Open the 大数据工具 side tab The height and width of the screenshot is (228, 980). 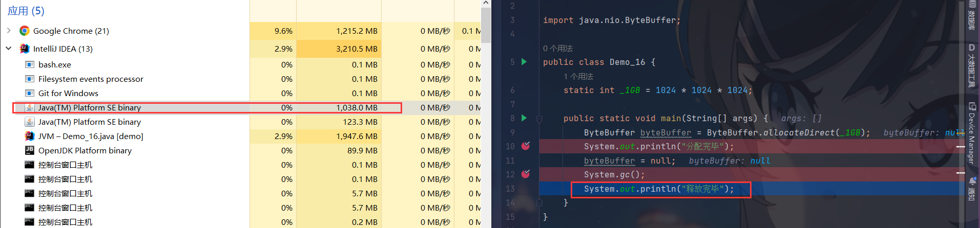click(972, 66)
